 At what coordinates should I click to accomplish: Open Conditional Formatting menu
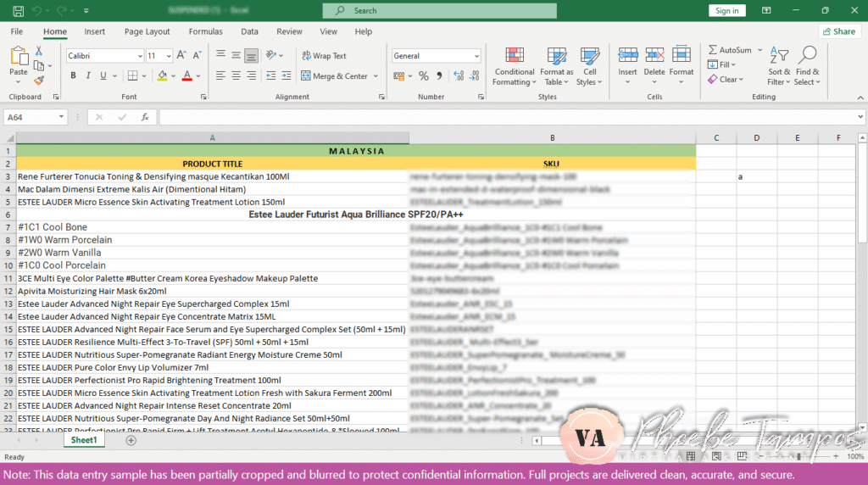point(515,66)
